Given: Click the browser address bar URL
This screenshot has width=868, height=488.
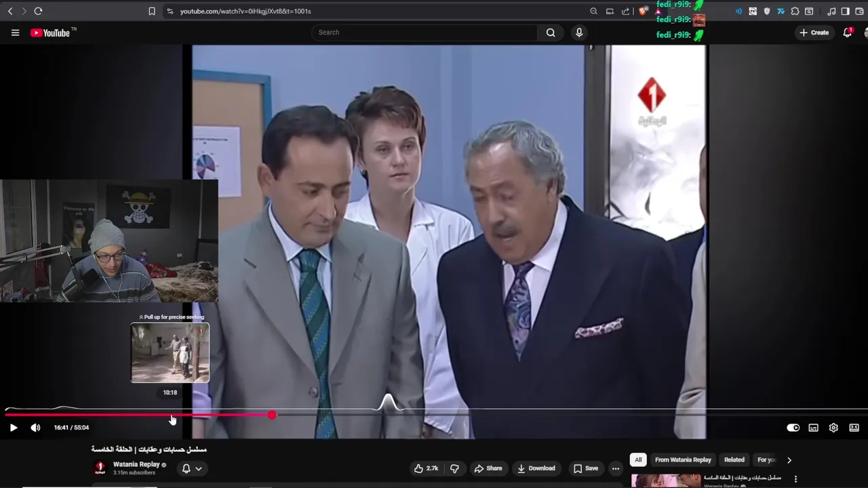Looking at the screenshot, I should (x=245, y=11).
